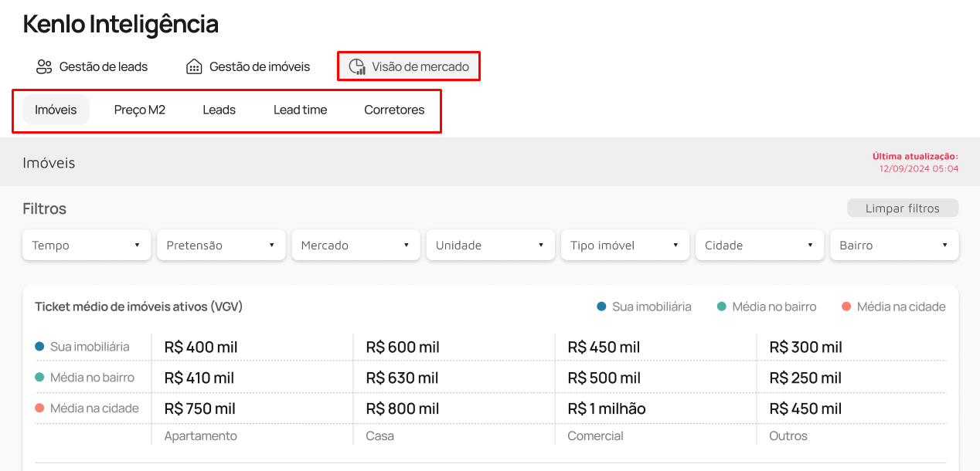Open the Gestão de leads section
Viewport: 980px width, 471px height.
click(x=92, y=66)
